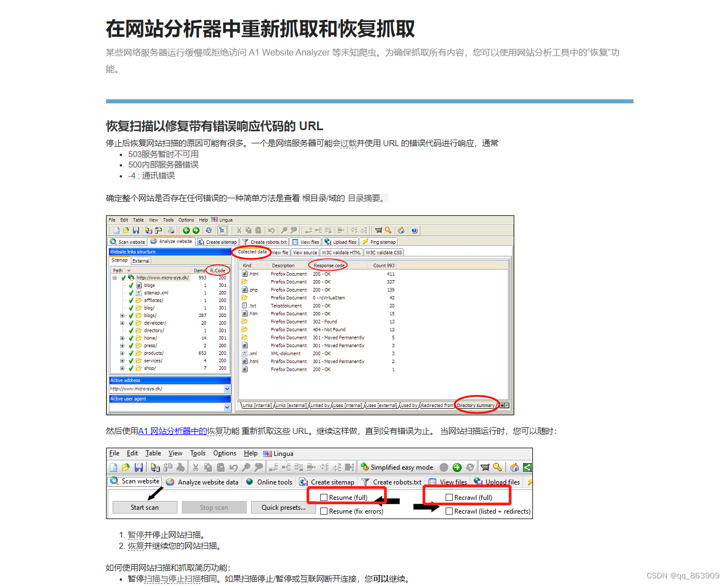Image resolution: width=728 pixels, height=585 pixels.
Task: Click the Help question mark icon
Action: pyautogui.click(x=414, y=230)
